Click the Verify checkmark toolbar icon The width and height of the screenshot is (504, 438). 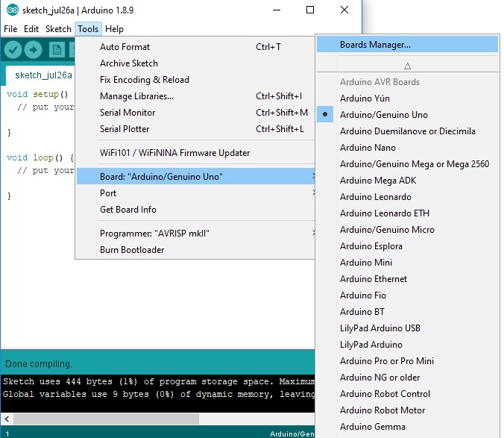click(13, 50)
